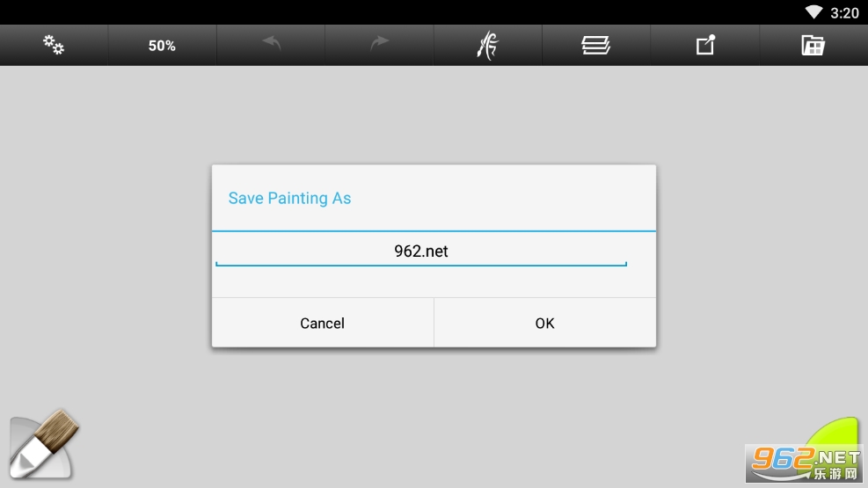Click the undo arrow icon
Image resolution: width=868 pixels, height=488 pixels.
[271, 45]
